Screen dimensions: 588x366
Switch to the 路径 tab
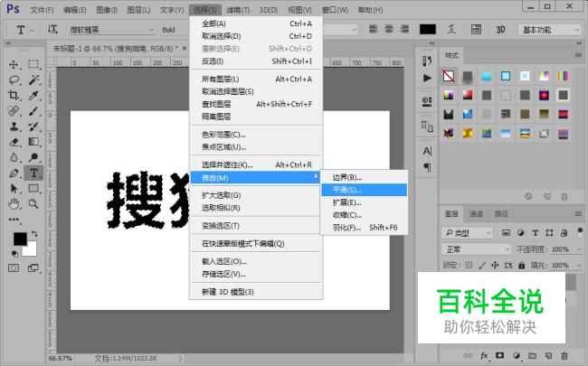(500, 214)
